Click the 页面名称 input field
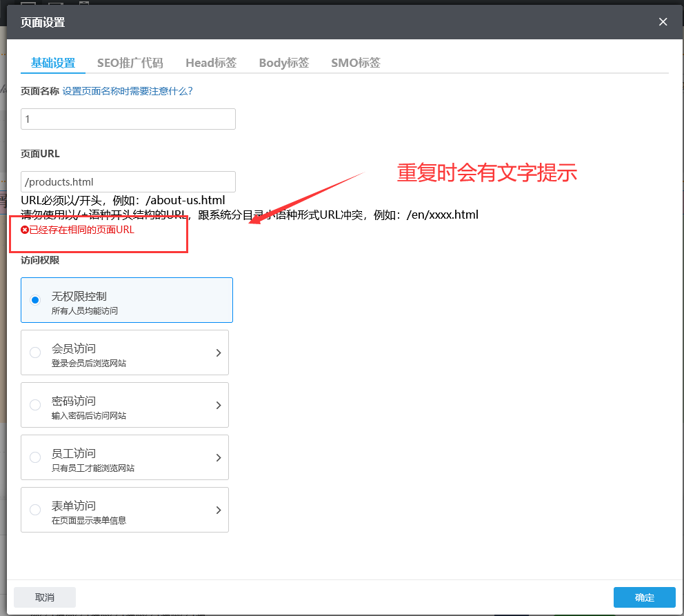This screenshot has height=616, width=684. coord(128,119)
